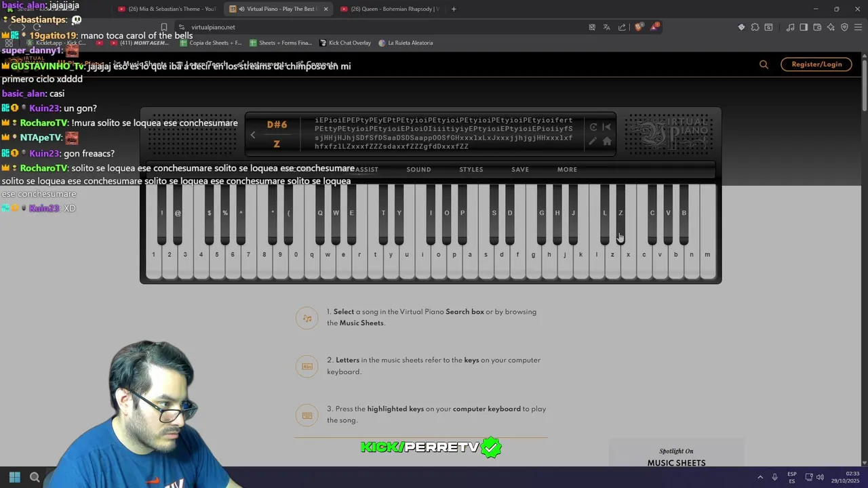Play black piano key labeled G
The height and width of the screenshot is (488, 868).
coord(541,213)
